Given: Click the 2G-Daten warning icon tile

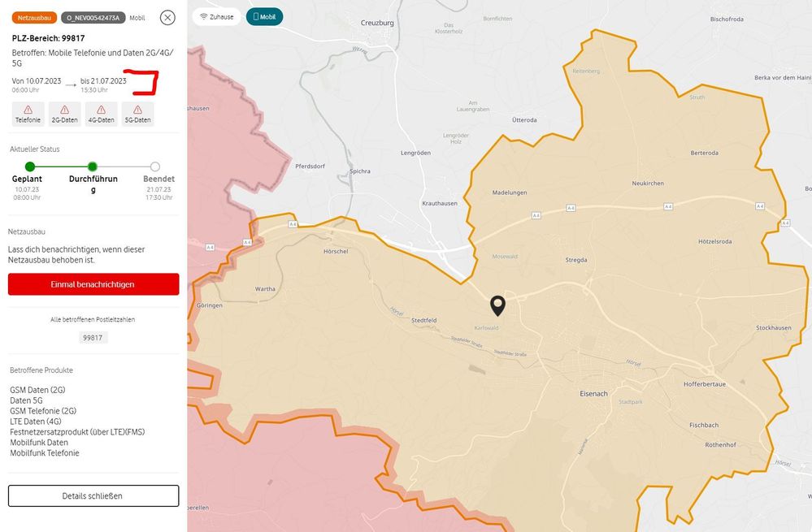Looking at the screenshot, I should click(65, 114).
